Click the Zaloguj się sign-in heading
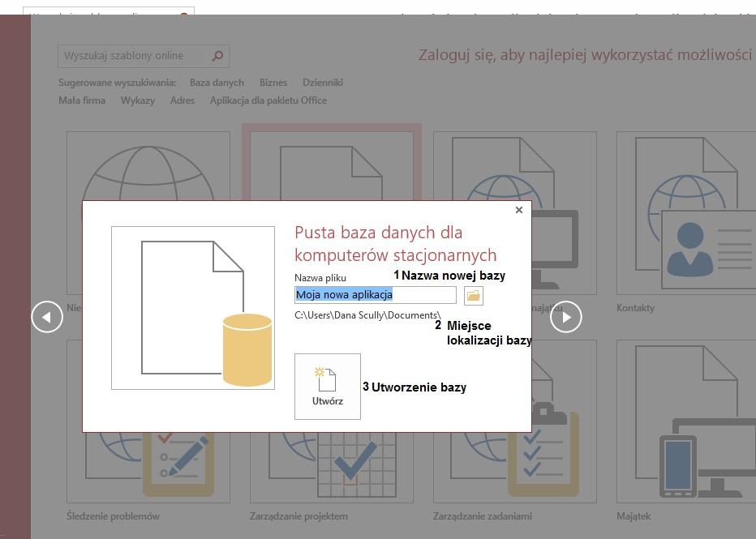The image size is (756, 539). point(586,55)
